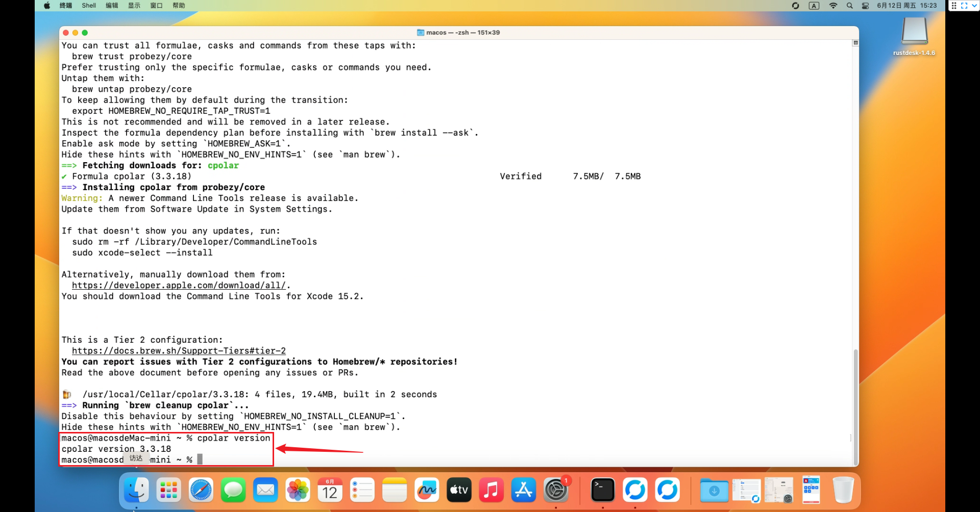980x512 pixels.
Task: Click 'This is a Tier 2 configuration:' text
Action: point(142,340)
